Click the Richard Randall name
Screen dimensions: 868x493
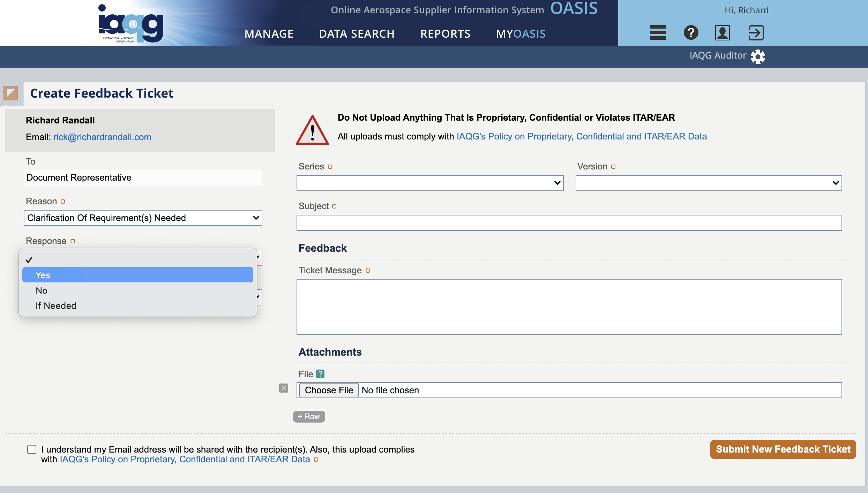(60, 120)
